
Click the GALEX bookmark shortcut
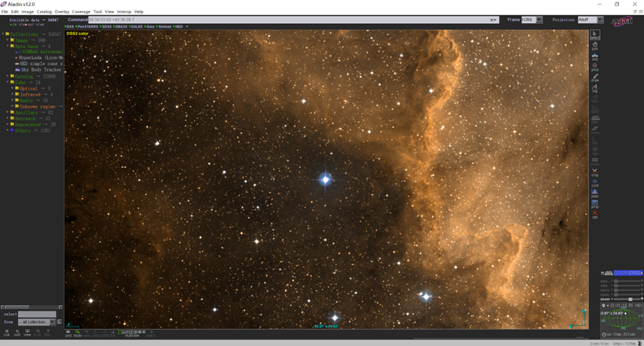(x=136, y=27)
